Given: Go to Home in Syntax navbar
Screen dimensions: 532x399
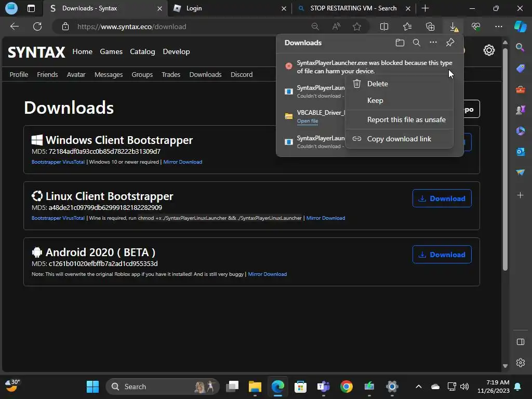Looking at the screenshot, I should [83, 51].
